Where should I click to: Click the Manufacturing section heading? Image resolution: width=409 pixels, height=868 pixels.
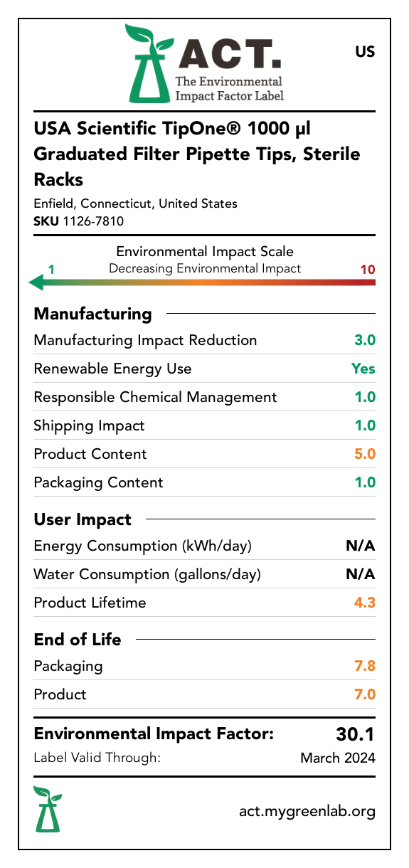tap(92, 314)
